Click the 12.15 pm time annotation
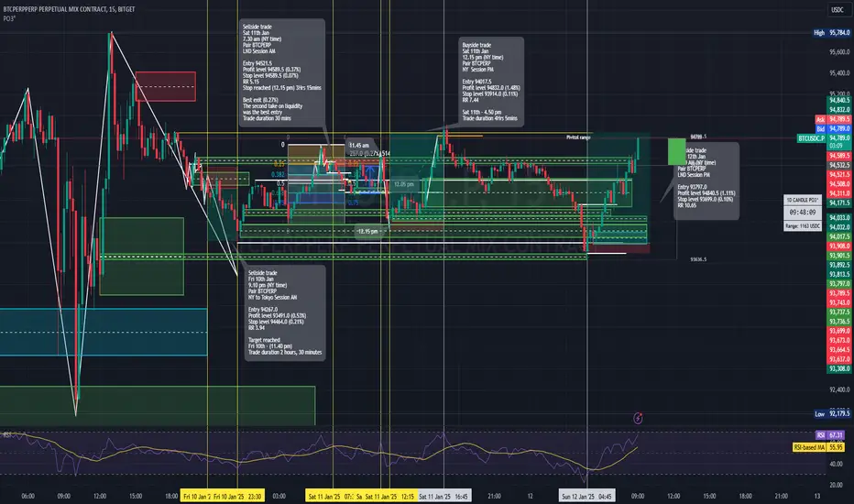The width and height of the screenshot is (854, 504). (x=367, y=232)
